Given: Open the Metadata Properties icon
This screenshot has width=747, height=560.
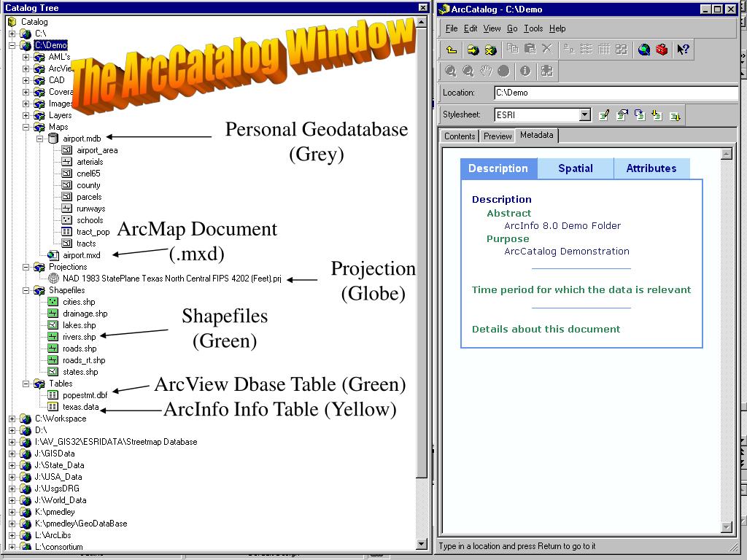Looking at the screenshot, I should click(x=622, y=114).
